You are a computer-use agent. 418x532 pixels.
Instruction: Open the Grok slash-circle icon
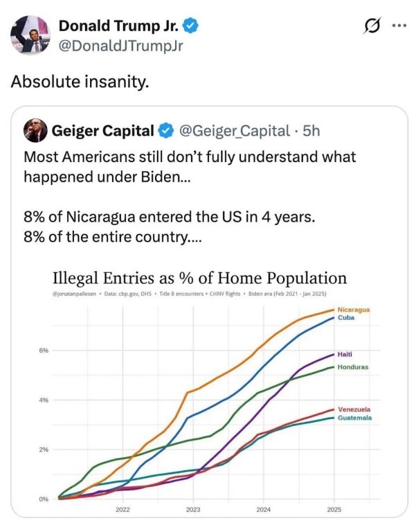coord(371,27)
